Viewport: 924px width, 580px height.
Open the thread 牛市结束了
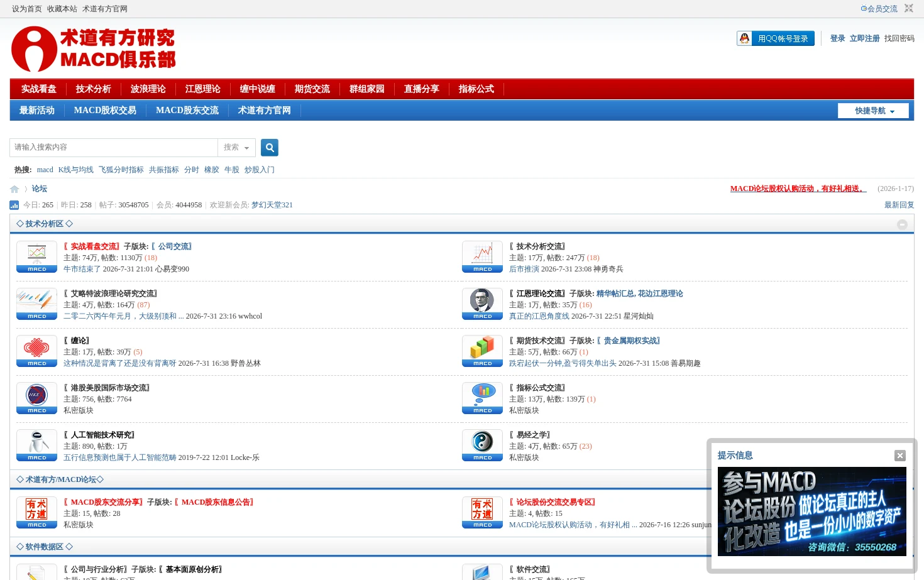[x=82, y=269]
